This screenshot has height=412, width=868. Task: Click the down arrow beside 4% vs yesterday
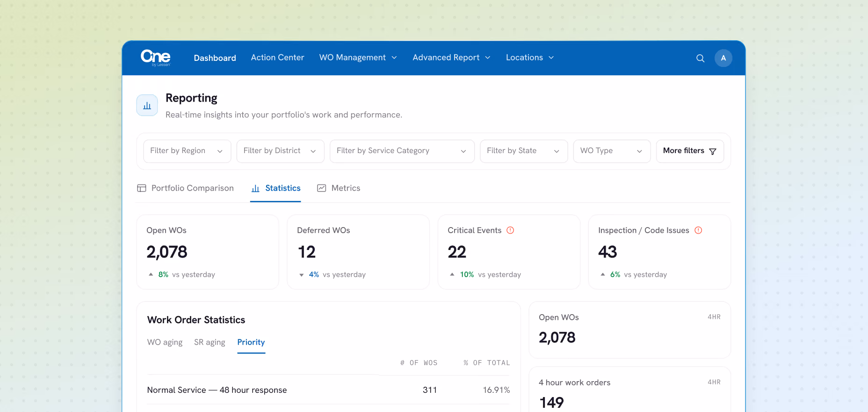coord(301,275)
